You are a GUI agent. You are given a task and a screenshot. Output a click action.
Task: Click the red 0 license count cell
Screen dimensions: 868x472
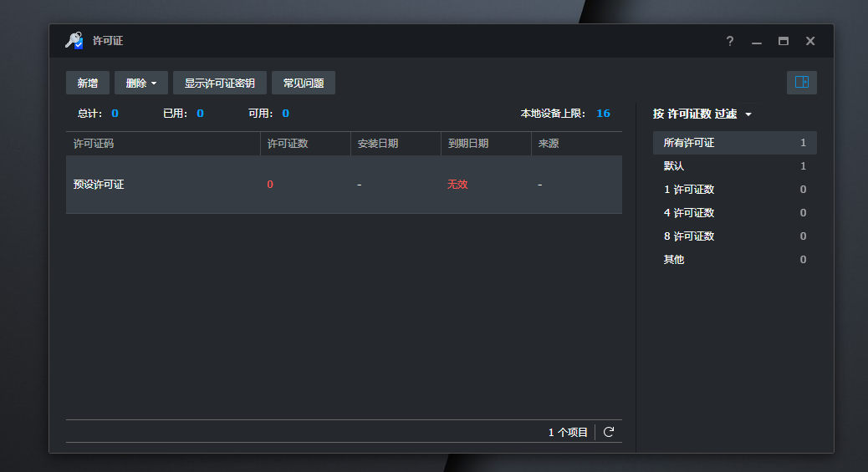pos(270,185)
